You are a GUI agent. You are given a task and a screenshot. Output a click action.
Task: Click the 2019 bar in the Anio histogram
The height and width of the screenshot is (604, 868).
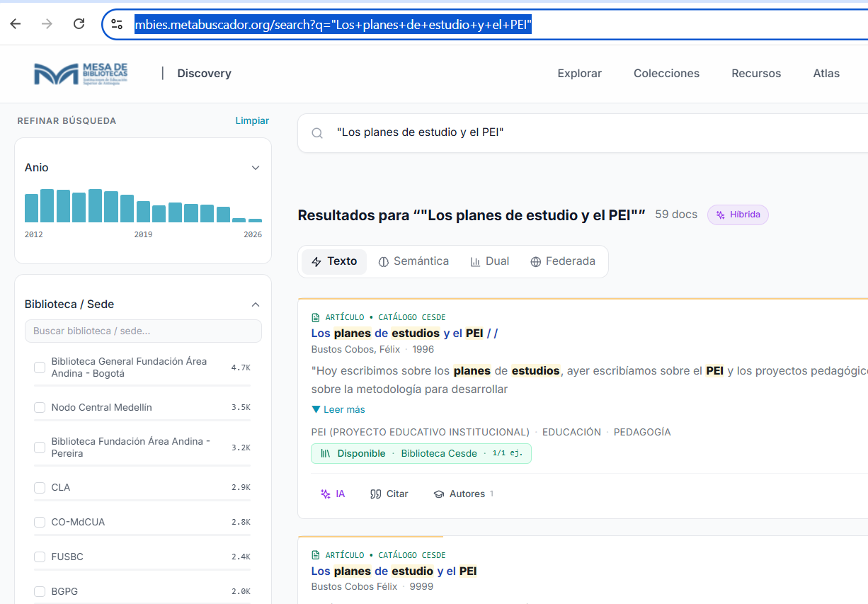tap(143, 212)
